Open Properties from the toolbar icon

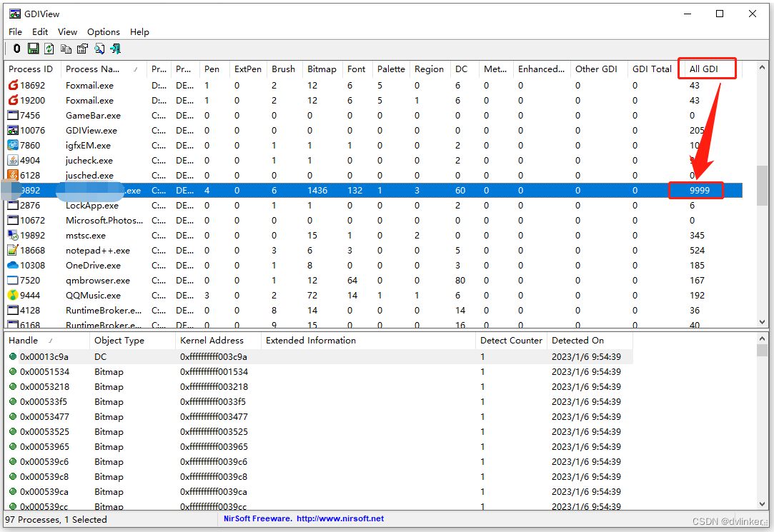82,49
